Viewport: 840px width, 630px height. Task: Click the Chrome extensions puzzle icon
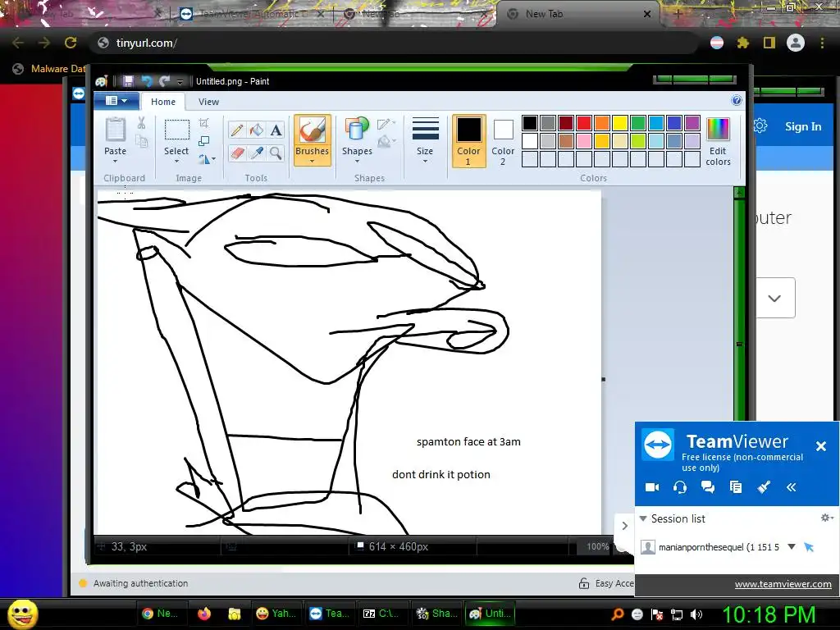[x=742, y=43]
